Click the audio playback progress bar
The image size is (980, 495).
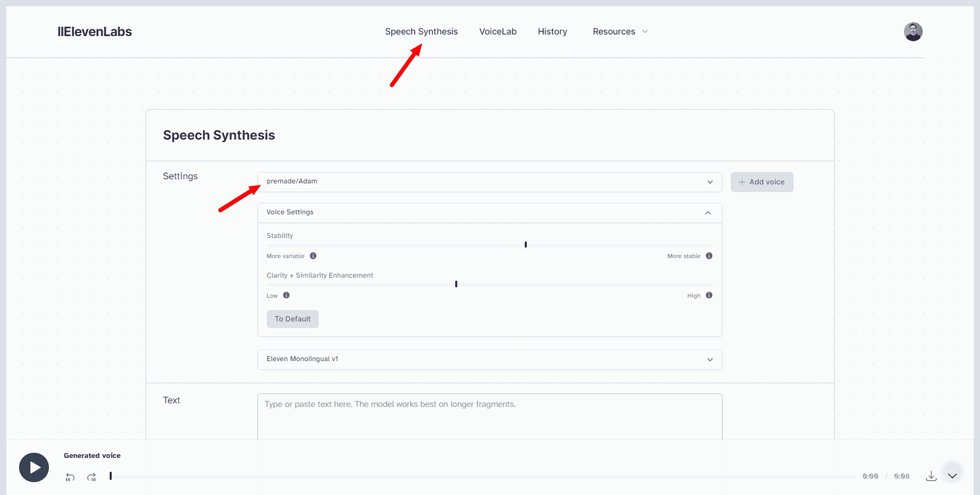coord(483,476)
